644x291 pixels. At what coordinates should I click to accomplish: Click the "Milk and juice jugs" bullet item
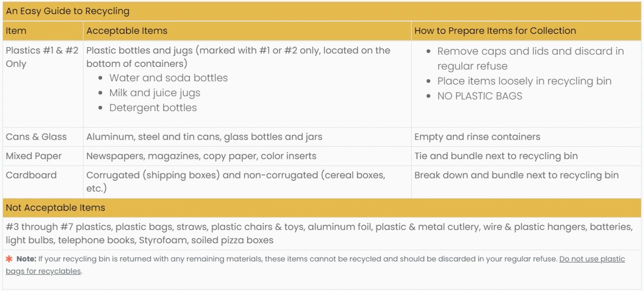[x=154, y=93]
